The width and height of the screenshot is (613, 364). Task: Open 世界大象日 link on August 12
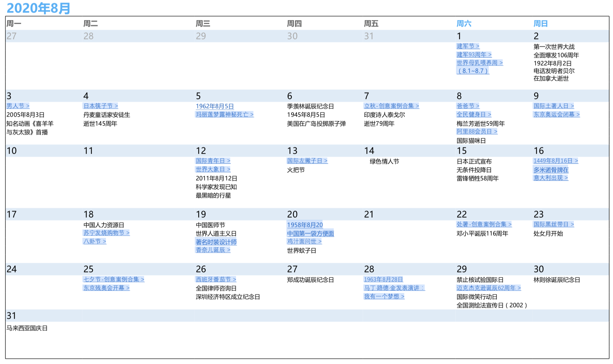pyautogui.click(x=213, y=169)
